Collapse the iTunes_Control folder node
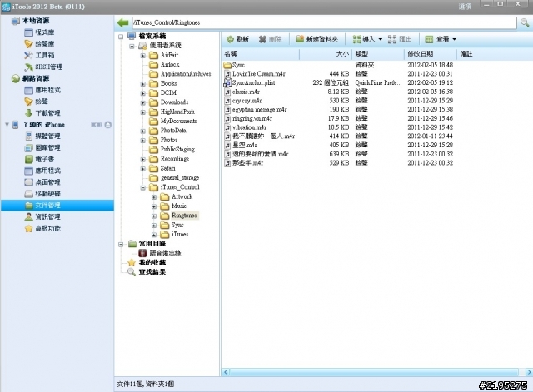This screenshot has width=533, height=392. coord(143,187)
